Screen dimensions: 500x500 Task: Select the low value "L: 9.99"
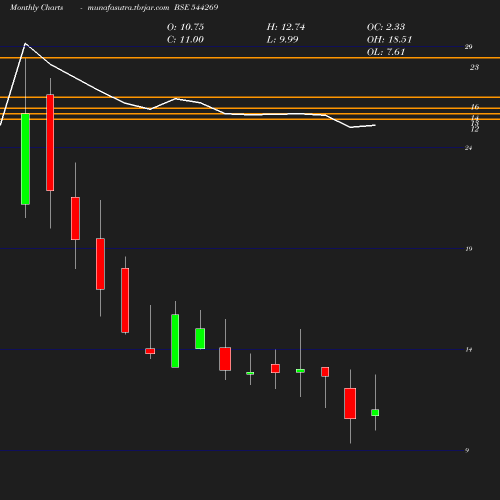tap(282, 40)
